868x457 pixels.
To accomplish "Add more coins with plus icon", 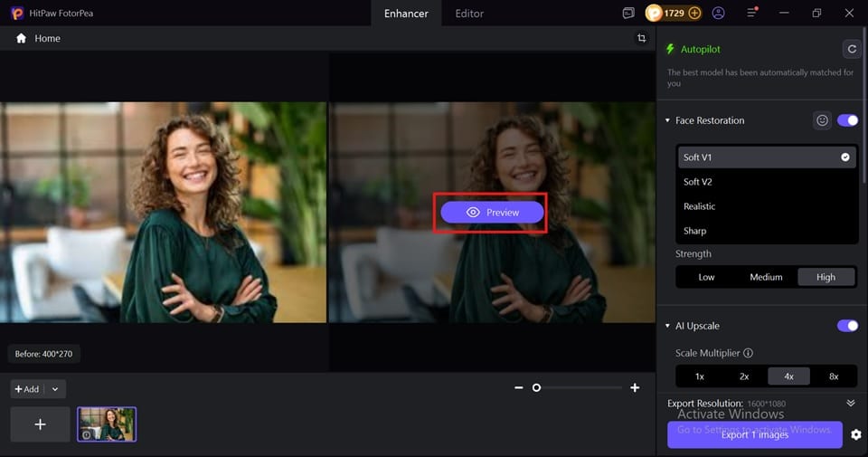I will (694, 13).
